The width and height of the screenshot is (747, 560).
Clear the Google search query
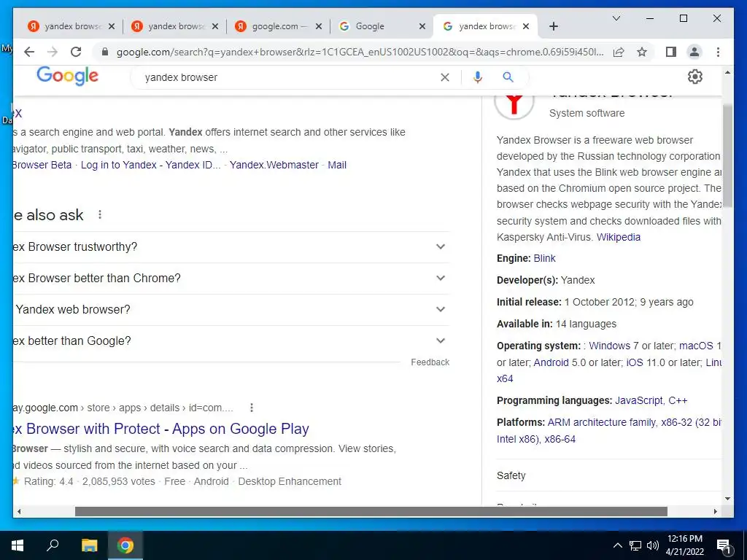(x=445, y=77)
